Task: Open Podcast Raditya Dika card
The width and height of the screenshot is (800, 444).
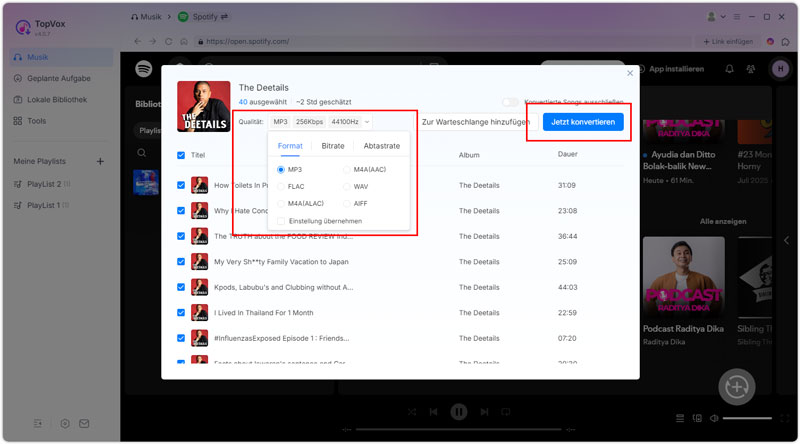Action: [684, 292]
